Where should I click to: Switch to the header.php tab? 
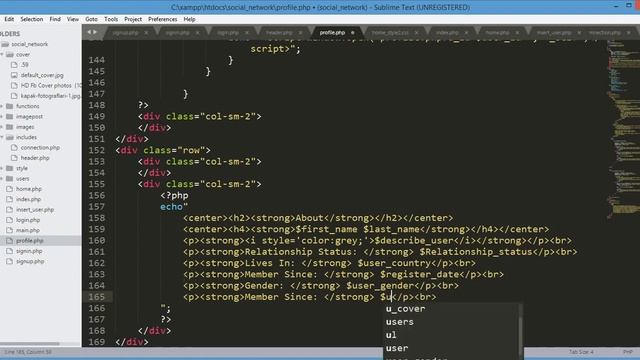point(279,33)
